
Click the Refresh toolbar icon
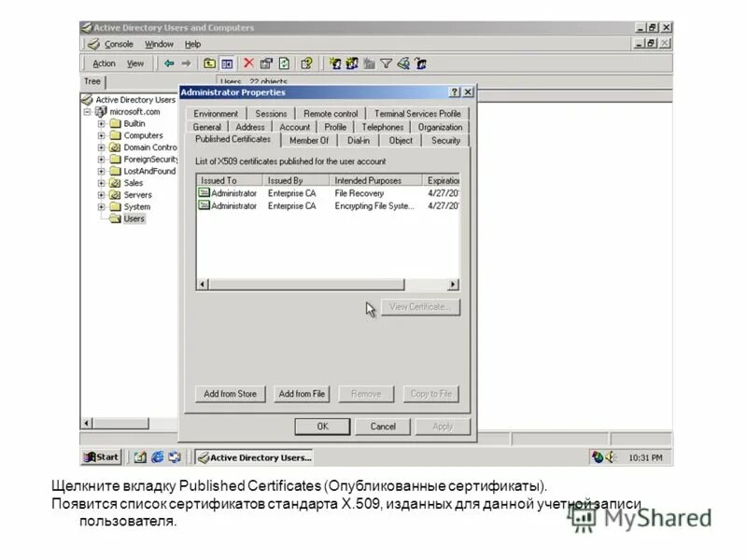coord(285,63)
